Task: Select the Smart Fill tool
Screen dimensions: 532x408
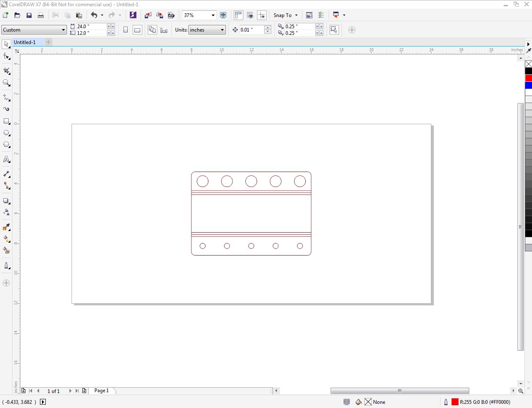Action: tap(6, 251)
